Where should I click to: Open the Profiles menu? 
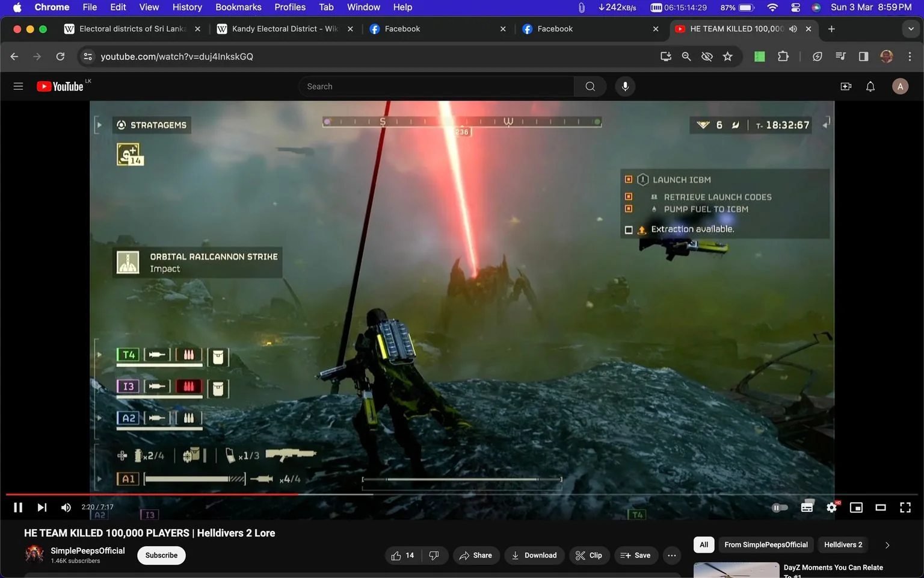click(290, 7)
